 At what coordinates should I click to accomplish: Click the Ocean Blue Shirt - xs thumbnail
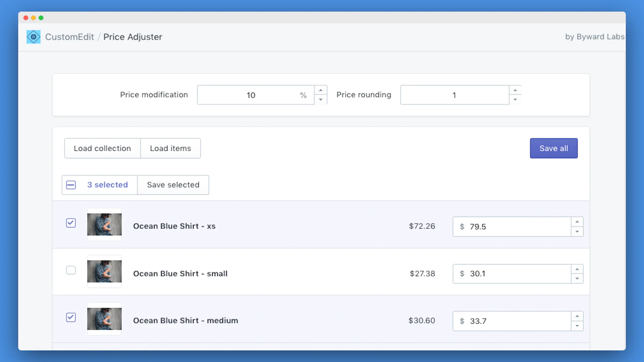pyautogui.click(x=105, y=224)
